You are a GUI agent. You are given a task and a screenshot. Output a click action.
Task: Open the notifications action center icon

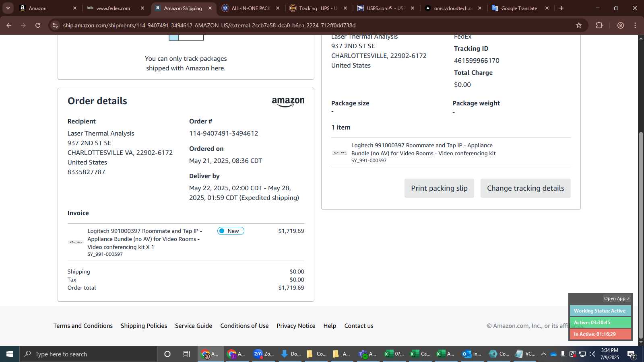coord(632,354)
